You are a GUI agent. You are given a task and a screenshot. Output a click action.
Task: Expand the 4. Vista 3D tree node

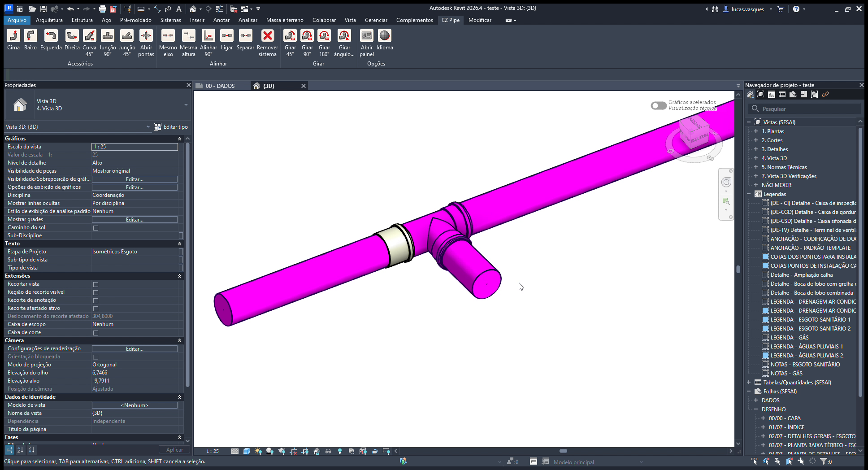point(756,158)
